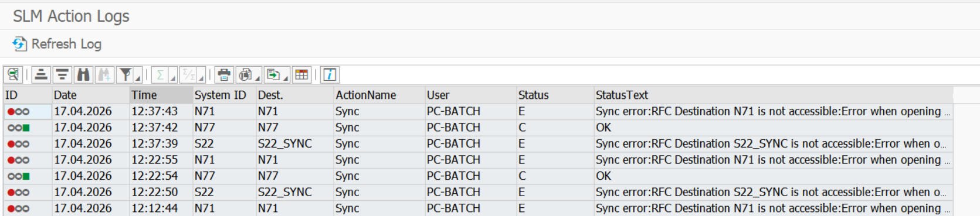Viewport: 980px width, 216px height.
Task: Sort the table in descending order
Action: pos(62,75)
